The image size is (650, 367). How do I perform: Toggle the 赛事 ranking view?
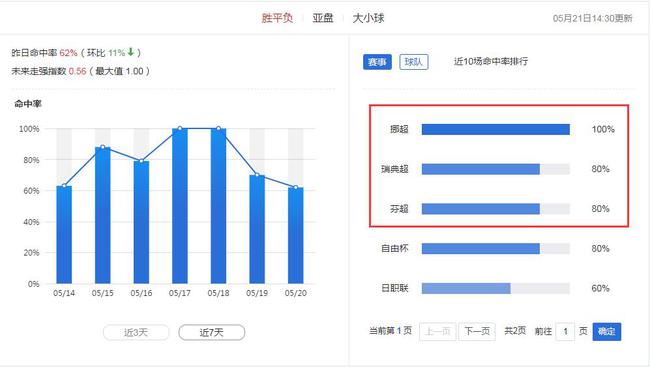point(377,62)
